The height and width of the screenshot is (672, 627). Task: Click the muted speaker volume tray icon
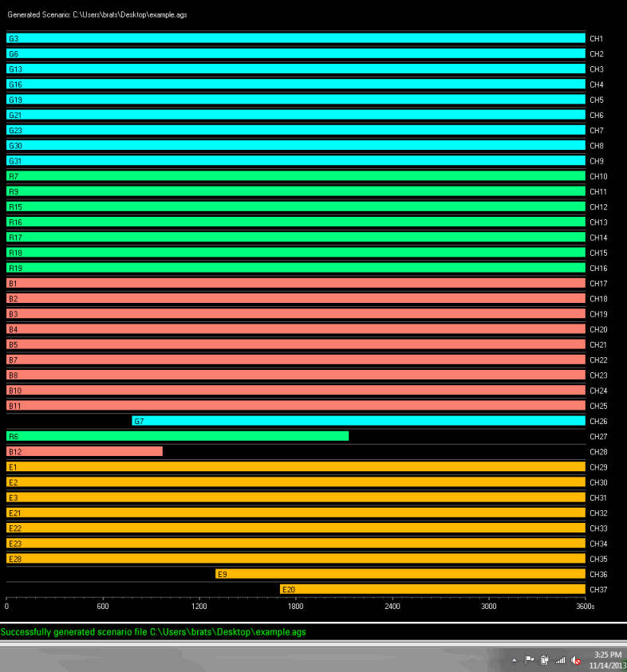576,660
